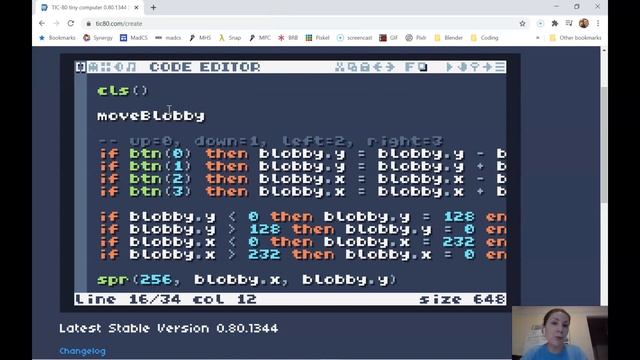The width and height of the screenshot is (640, 360).
Task: Click the spr(256, blobby.x, blobby.y) line
Action: click(x=247, y=280)
